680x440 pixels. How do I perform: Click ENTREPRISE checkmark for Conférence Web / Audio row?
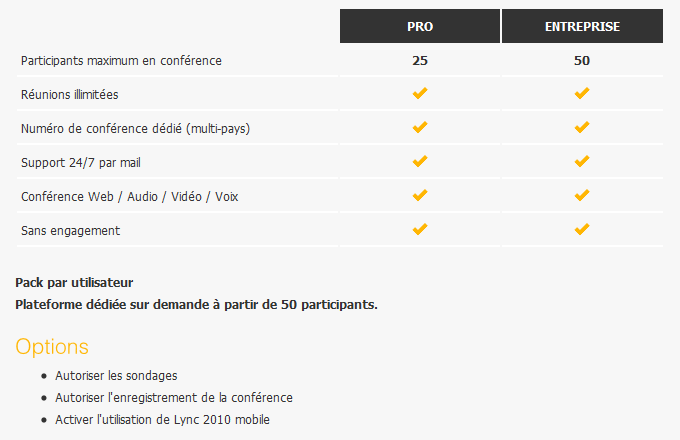click(x=582, y=196)
